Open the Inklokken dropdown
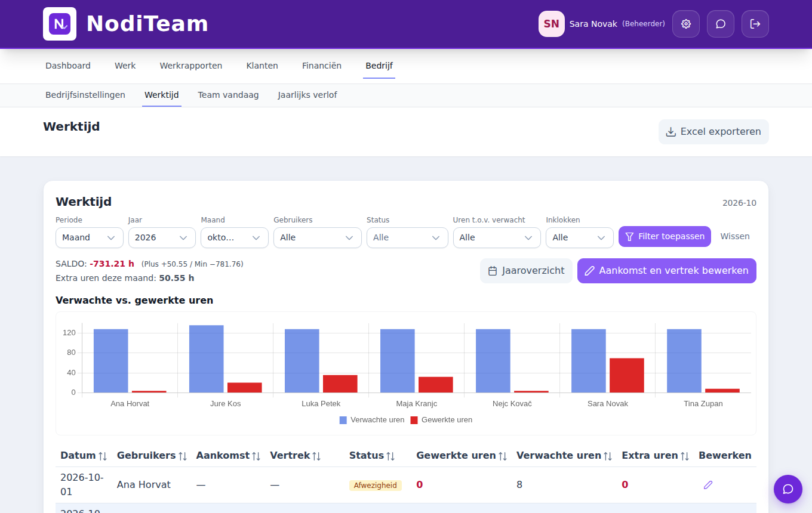Image resolution: width=812 pixels, height=513 pixels. pyautogui.click(x=580, y=237)
